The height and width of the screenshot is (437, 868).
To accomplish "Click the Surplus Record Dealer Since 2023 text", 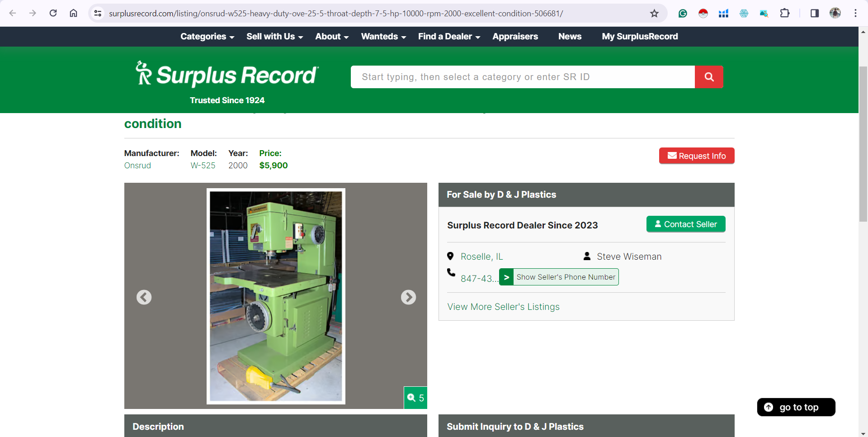I will pos(522,225).
